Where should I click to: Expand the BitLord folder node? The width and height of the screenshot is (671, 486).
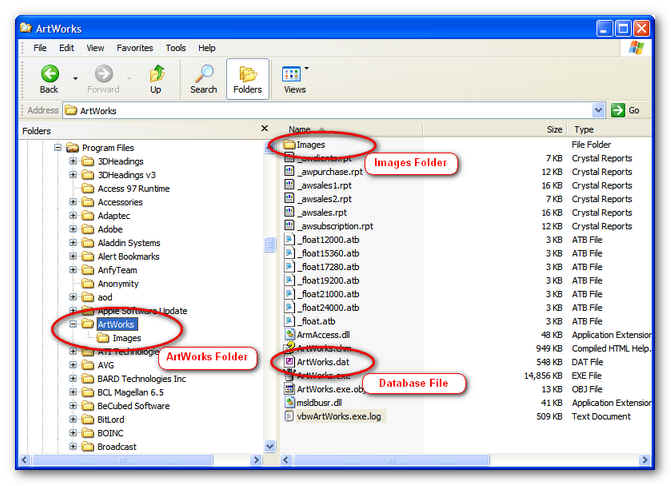click(x=73, y=419)
